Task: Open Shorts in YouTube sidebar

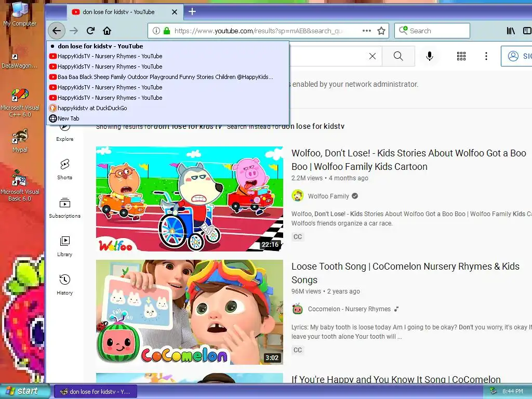Action: pyautogui.click(x=64, y=169)
